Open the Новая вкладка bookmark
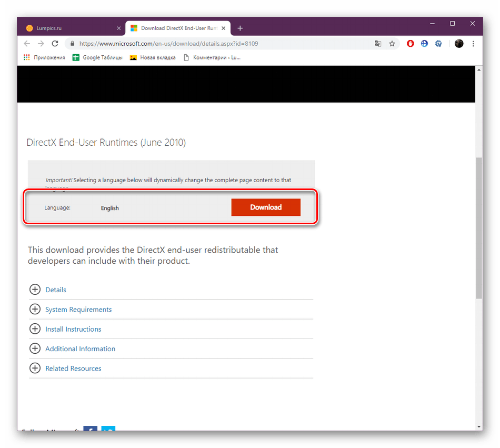 (153, 57)
